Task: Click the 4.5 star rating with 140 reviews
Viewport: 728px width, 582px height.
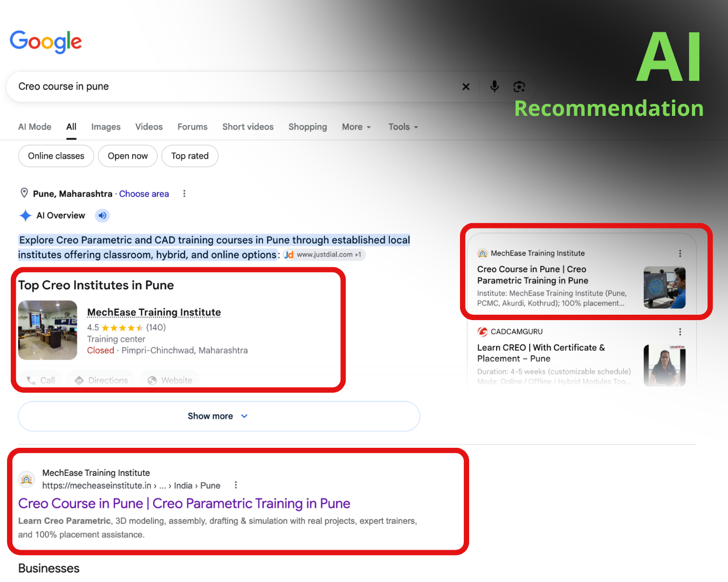Action: pos(127,328)
